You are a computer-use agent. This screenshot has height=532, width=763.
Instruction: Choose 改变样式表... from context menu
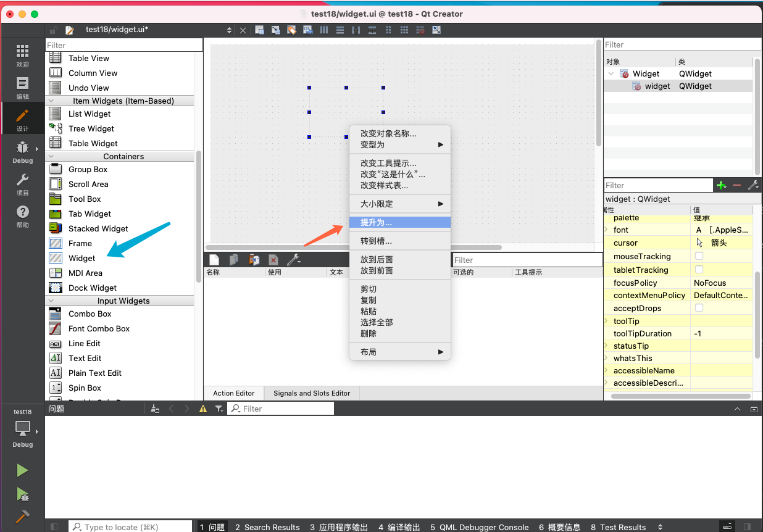[x=400, y=185]
